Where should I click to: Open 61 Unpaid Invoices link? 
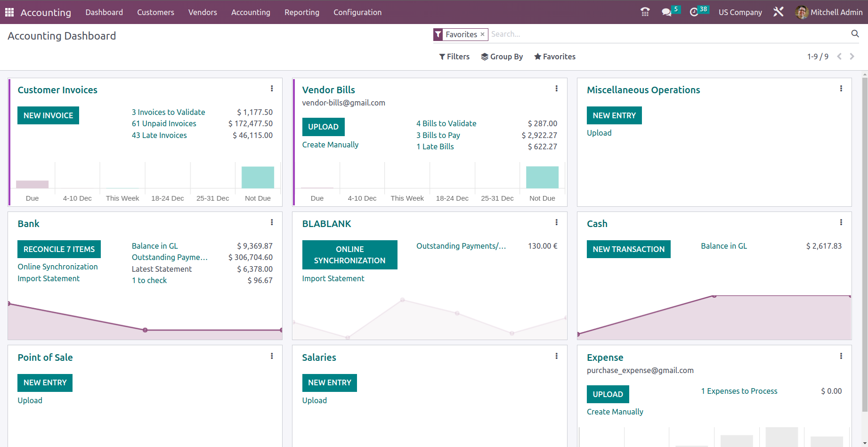pos(164,123)
